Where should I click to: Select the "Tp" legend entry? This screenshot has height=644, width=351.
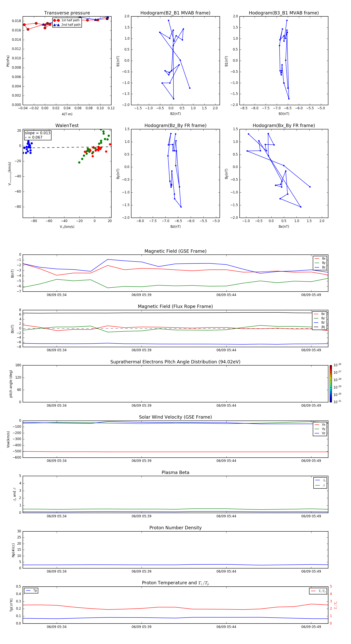31,591
